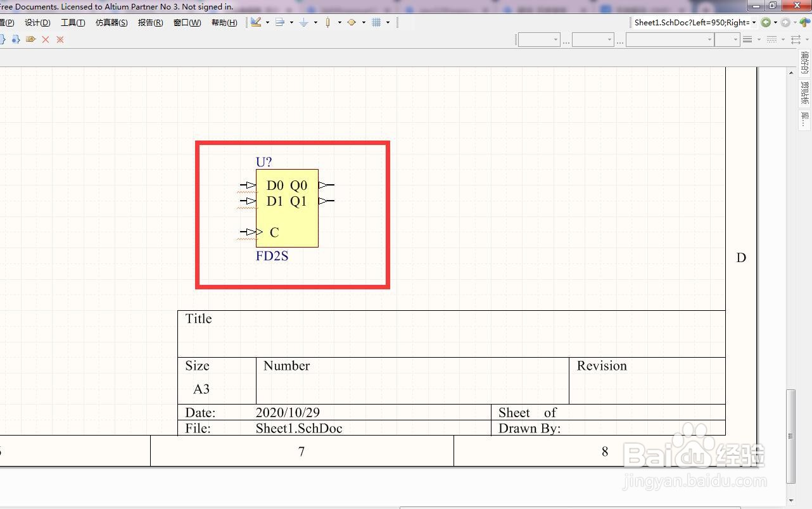Open the 工具(T) menu
The image size is (812, 509).
tap(73, 23)
